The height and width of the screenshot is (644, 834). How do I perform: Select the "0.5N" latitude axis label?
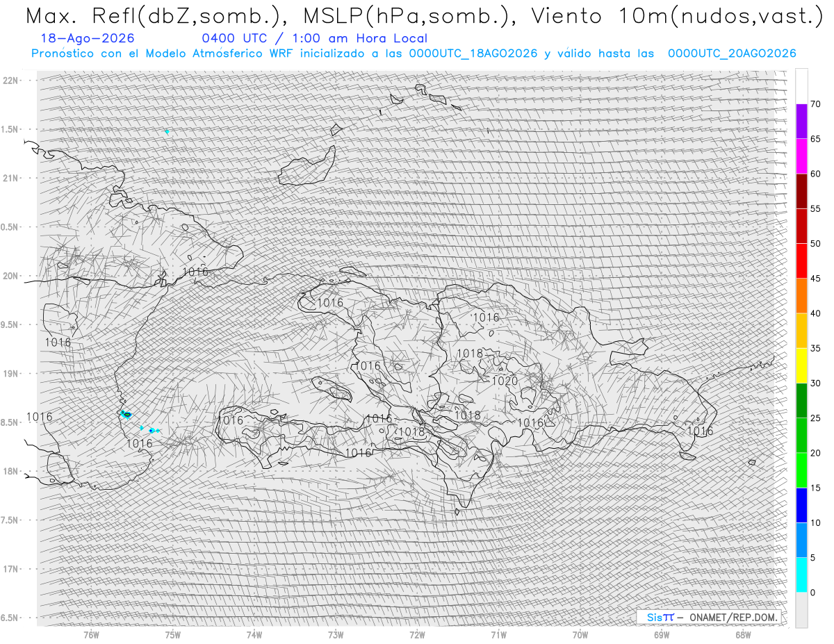pos(10,227)
